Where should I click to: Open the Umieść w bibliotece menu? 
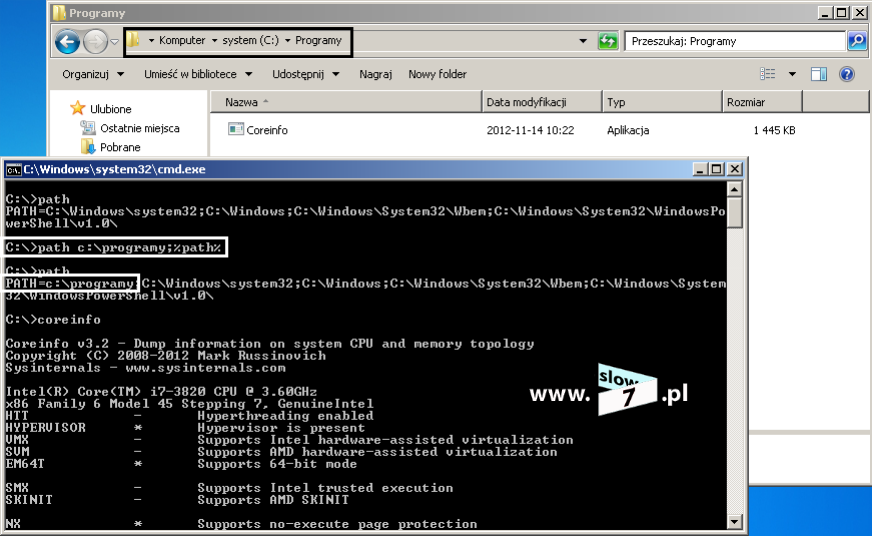pyautogui.click(x=198, y=74)
